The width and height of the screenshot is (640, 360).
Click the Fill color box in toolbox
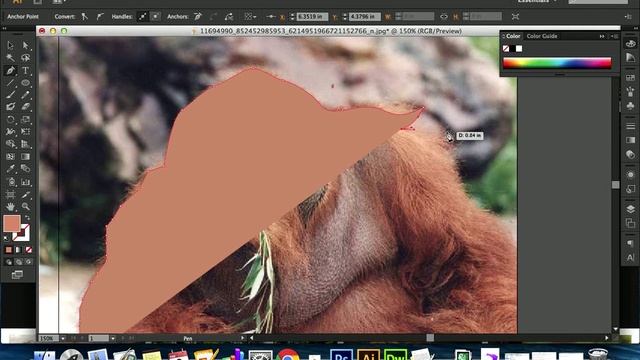pyautogui.click(x=11, y=223)
